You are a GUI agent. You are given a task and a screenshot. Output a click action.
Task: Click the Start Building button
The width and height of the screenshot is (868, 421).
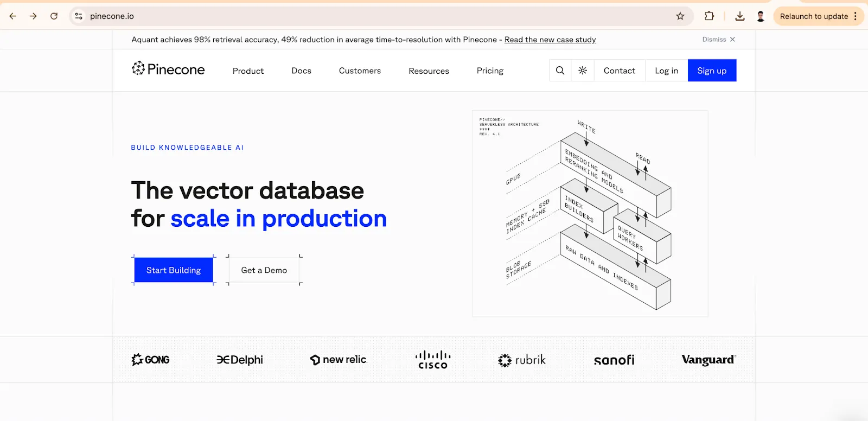[174, 270]
